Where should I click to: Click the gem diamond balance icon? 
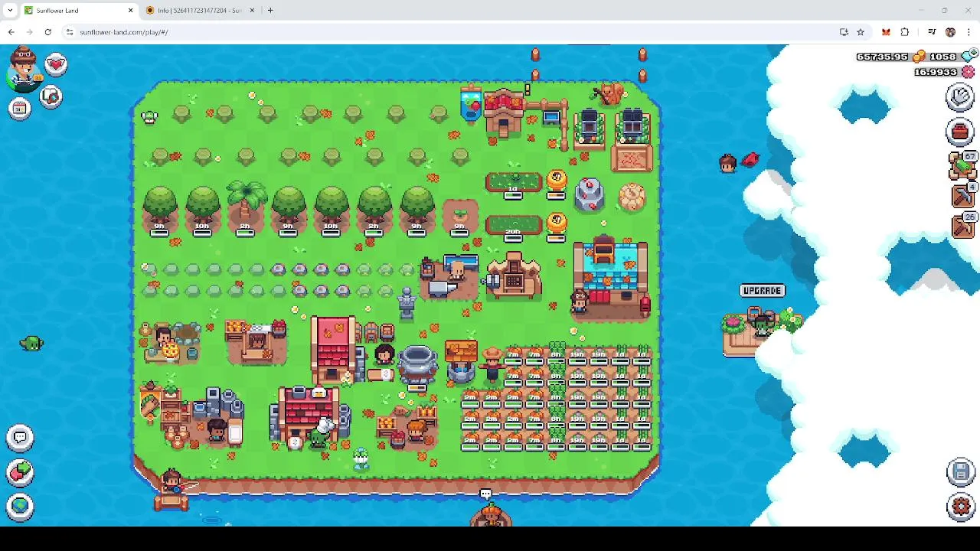[x=969, y=56]
